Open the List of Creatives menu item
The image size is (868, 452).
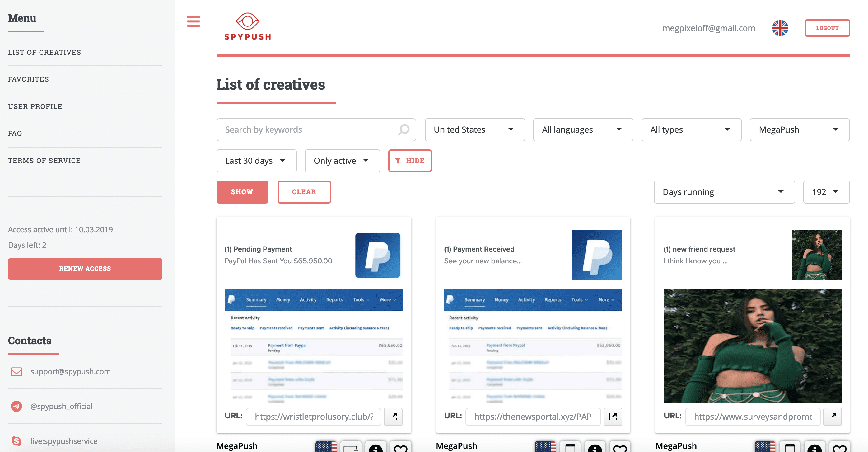(x=44, y=52)
